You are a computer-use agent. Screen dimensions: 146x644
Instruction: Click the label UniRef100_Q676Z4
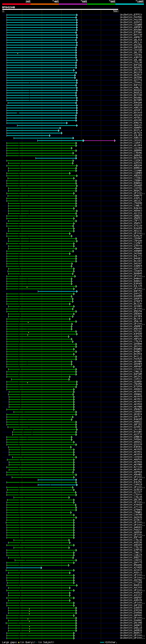131,133
